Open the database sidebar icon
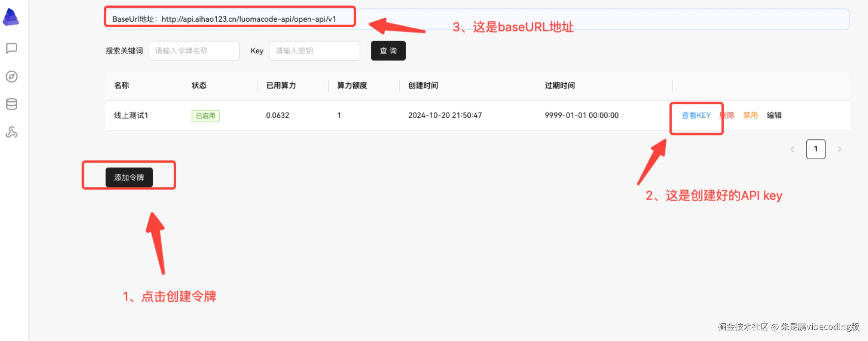This screenshot has height=341, width=868. click(11, 104)
